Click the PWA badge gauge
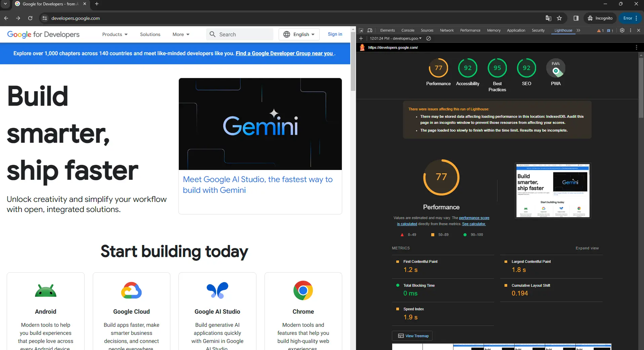Image resolution: width=644 pixels, height=350 pixels. tap(556, 68)
